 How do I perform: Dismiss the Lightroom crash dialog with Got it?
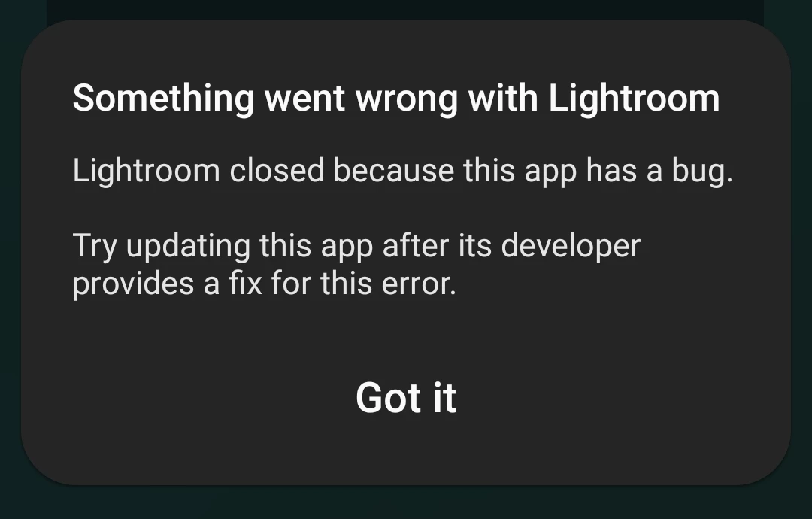[x=405, y=398]
